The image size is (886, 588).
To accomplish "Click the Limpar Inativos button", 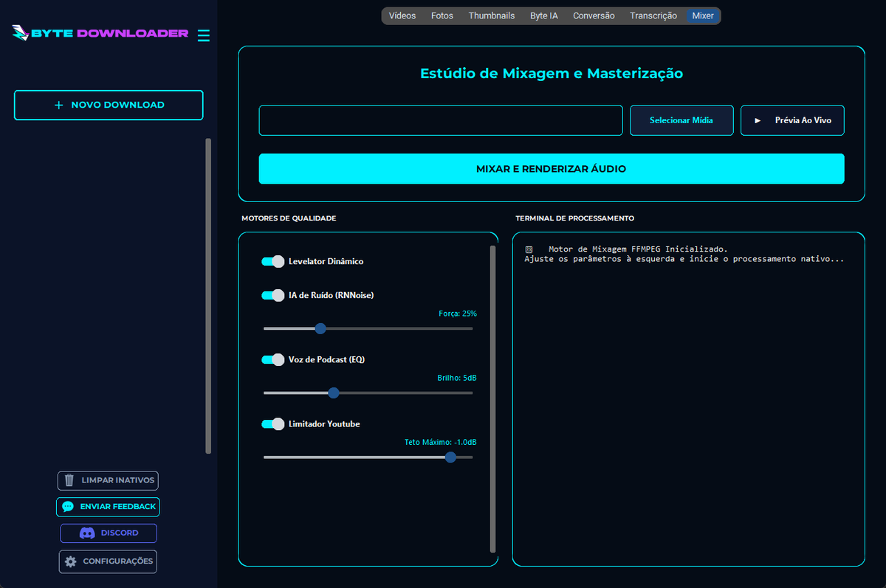I will (108, 480).
